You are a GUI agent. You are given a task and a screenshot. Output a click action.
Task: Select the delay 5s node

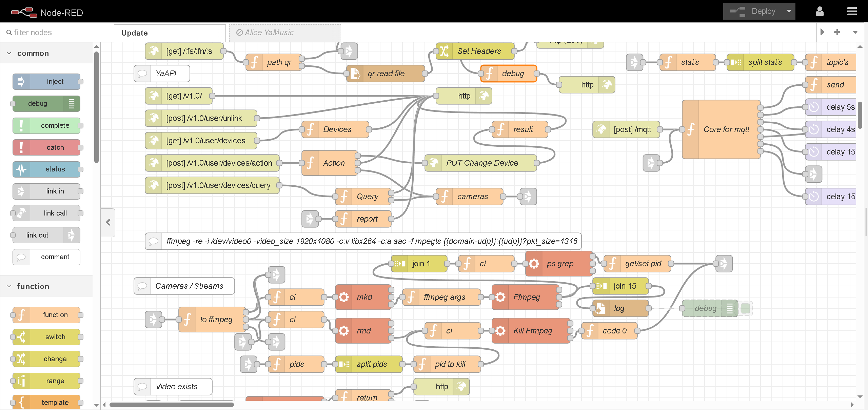pyautogui.click(x=837, y=107)
